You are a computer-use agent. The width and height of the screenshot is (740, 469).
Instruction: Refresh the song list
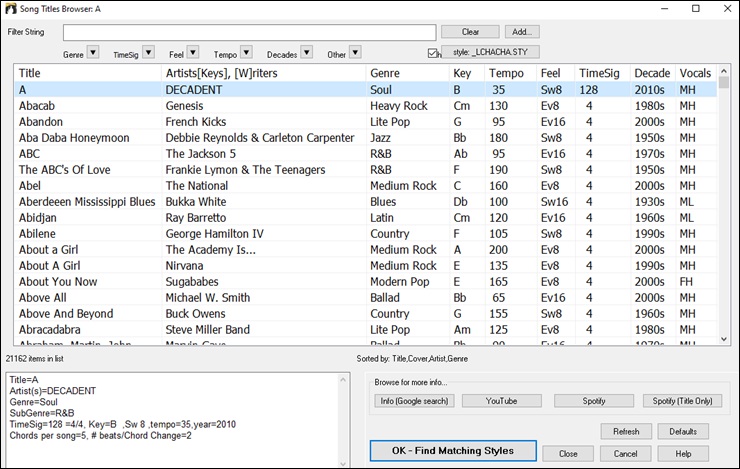[626, 431]
